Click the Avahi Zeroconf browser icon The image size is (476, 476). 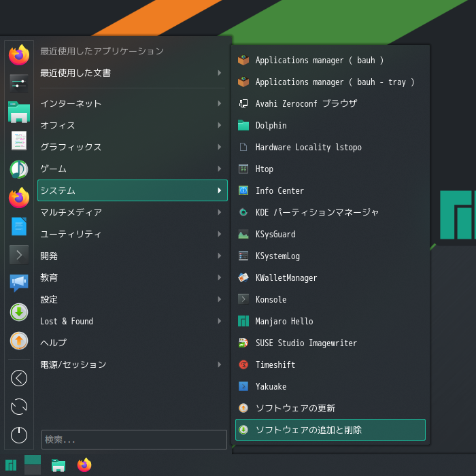243,103
